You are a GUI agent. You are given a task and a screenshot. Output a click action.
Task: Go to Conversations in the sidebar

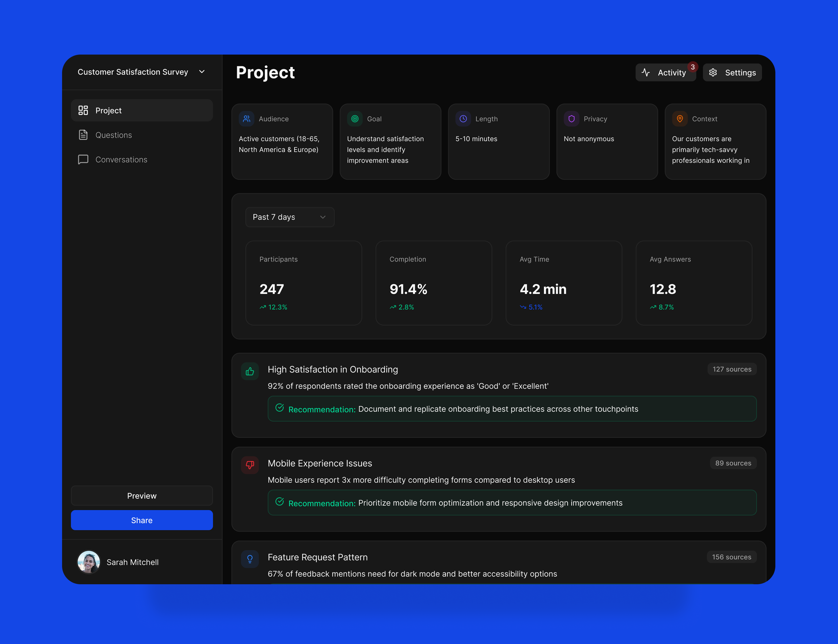(121, 159)
